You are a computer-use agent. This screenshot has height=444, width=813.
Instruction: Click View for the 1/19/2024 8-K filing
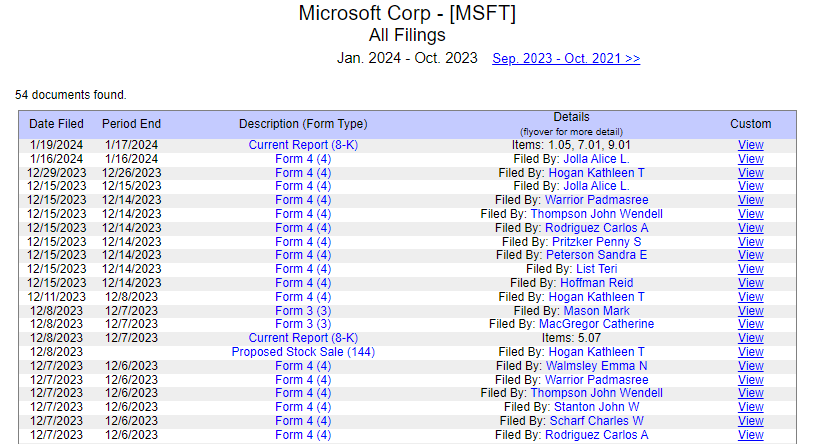click(x=750, y=145)
